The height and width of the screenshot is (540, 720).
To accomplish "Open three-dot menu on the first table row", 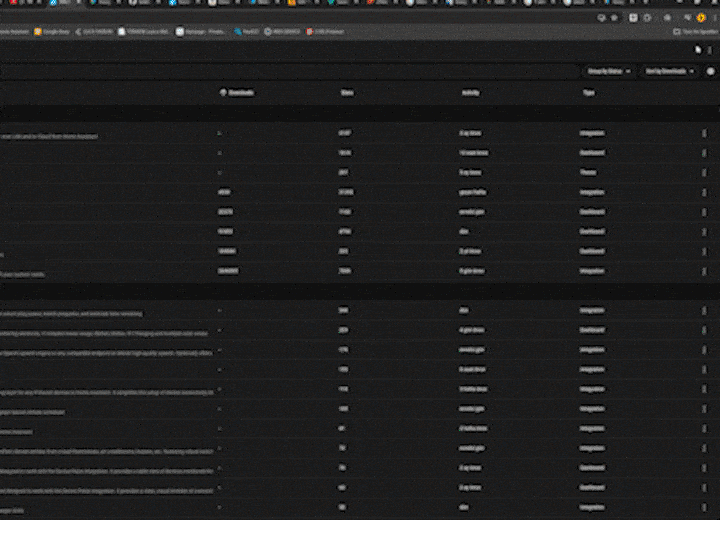I will click(x=704, y=133).
